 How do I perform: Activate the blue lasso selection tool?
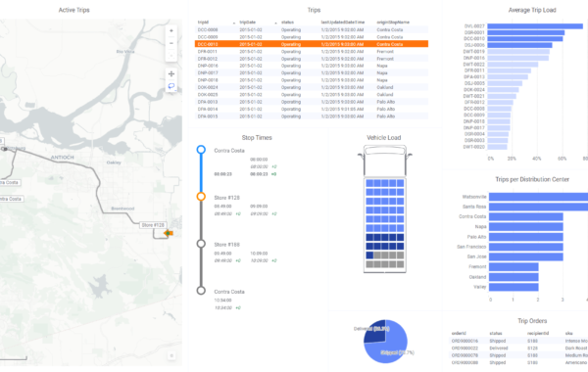171,86
